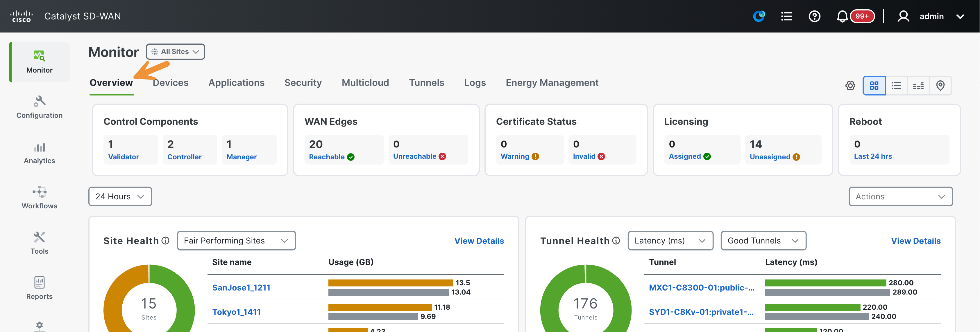Switch to the Tunnels tab
The height and width of the screenshot is (332, 980).
click(x=426, y=83)
